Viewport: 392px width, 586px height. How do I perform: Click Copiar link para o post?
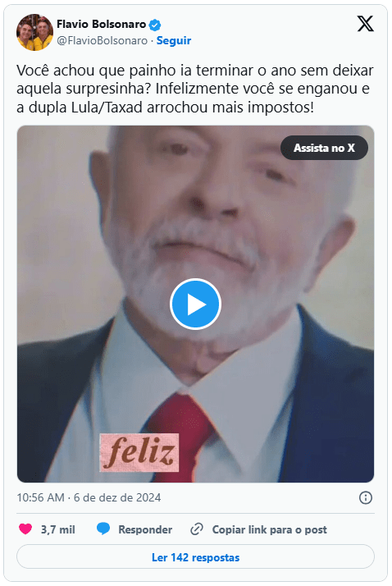tap(269, 529)
